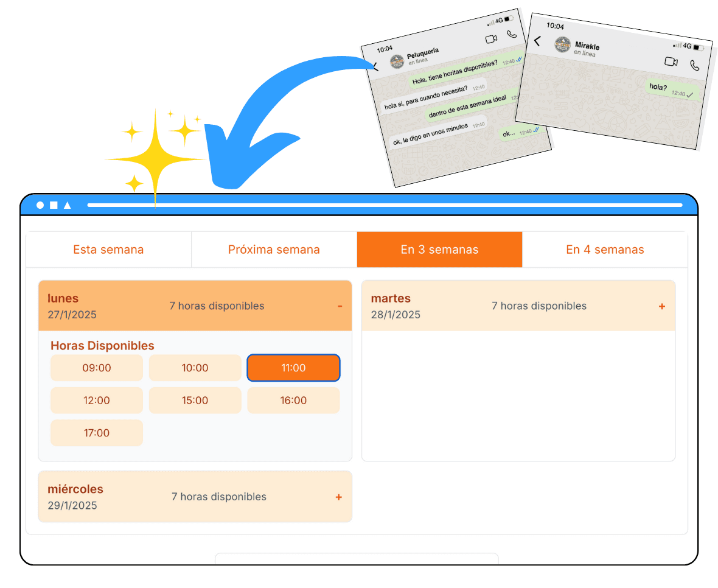Expand the martes 28/1/2025 panel
This screenshot has width=718, height=588.
pyautogui.click(x=662, y=306)
